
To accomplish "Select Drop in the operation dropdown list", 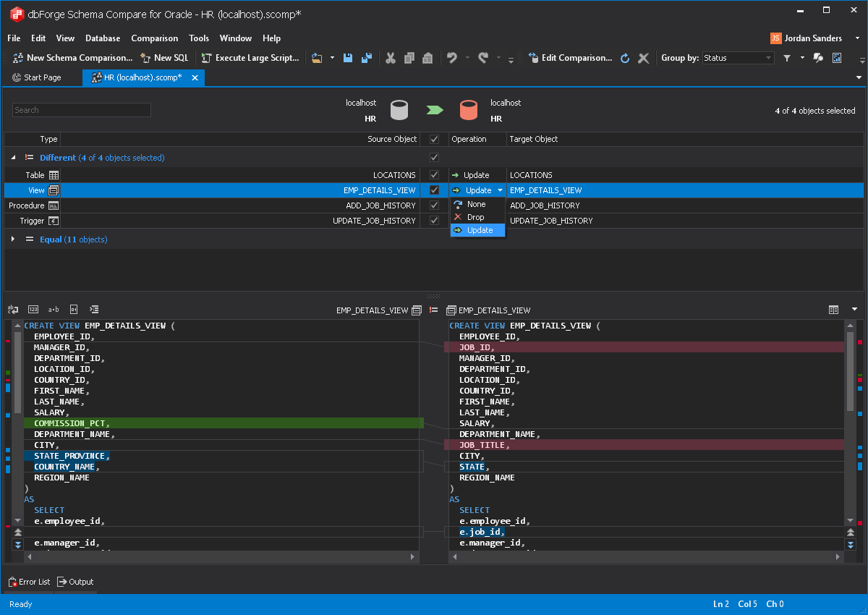I will click(x=477, y=217).
